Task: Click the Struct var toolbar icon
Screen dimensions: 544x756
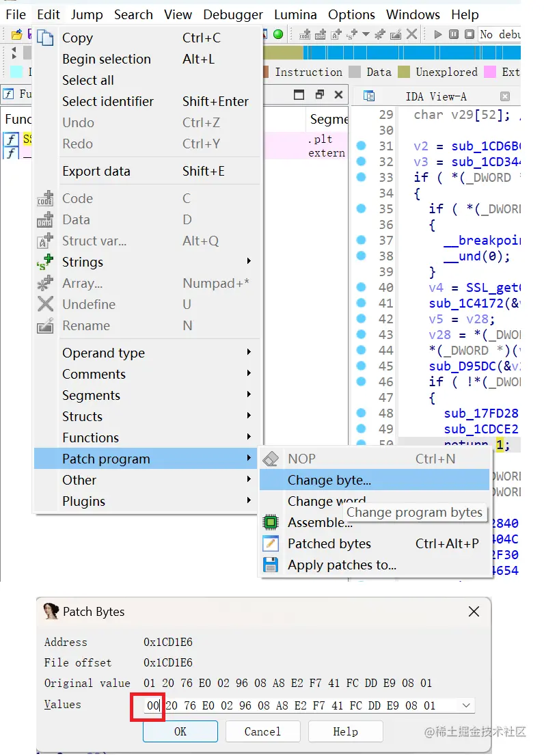Action: 336,34
